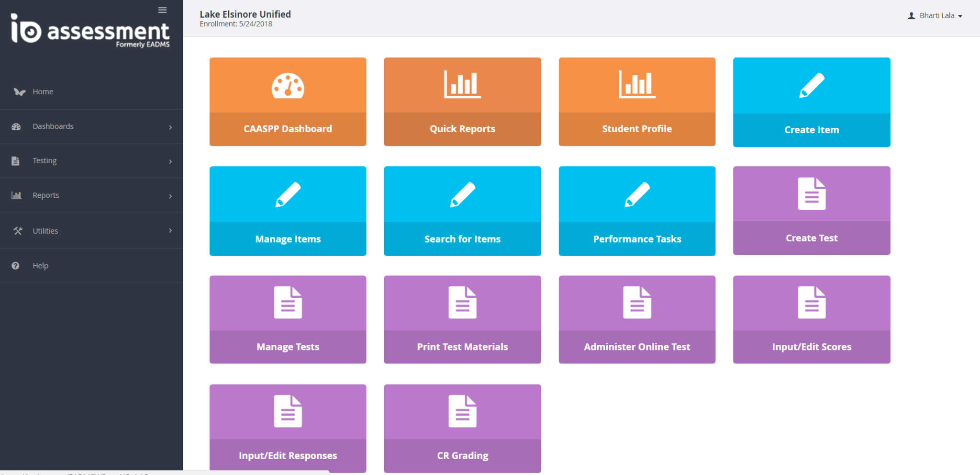Image resolution: width=980 pixels, height=475 pixels.
Task: Click the Input/Edit Scores tile
Action: click(x=812, y=319)
